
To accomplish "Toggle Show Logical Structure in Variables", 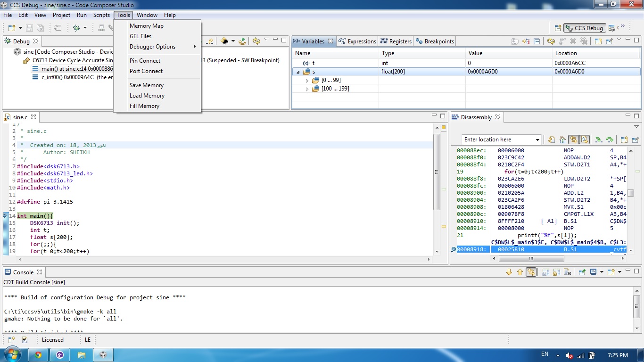I will (526, 41).
